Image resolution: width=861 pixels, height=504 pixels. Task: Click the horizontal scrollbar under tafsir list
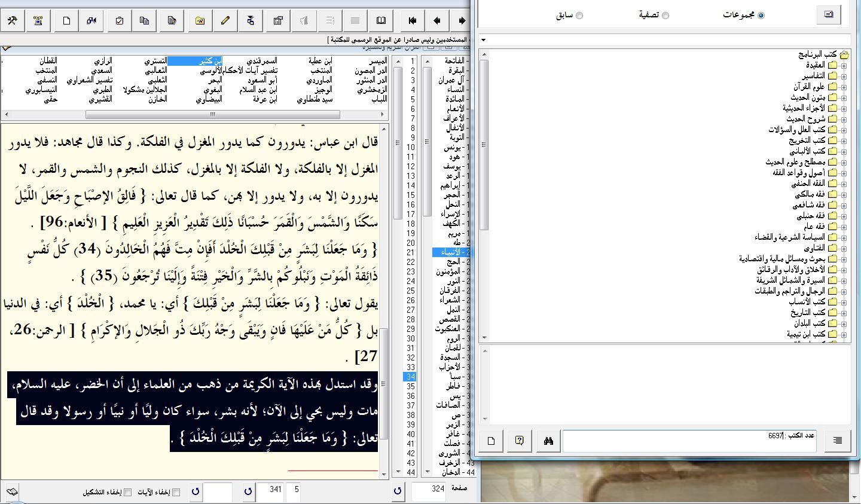[212, 115]
